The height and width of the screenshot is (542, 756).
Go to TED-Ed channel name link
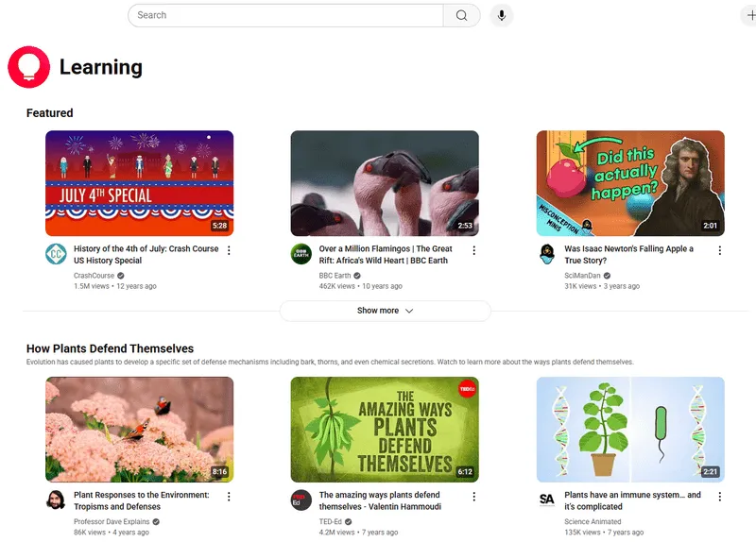coord(330,522)
